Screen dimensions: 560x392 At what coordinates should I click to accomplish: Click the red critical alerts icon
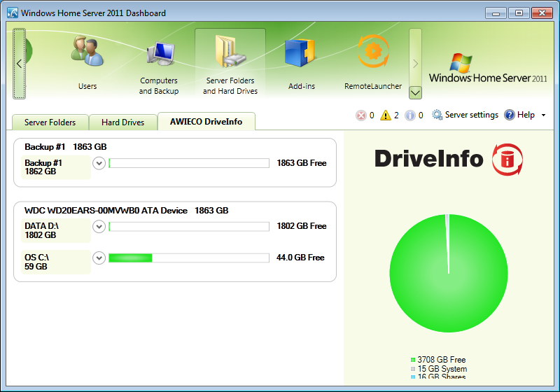361,115
